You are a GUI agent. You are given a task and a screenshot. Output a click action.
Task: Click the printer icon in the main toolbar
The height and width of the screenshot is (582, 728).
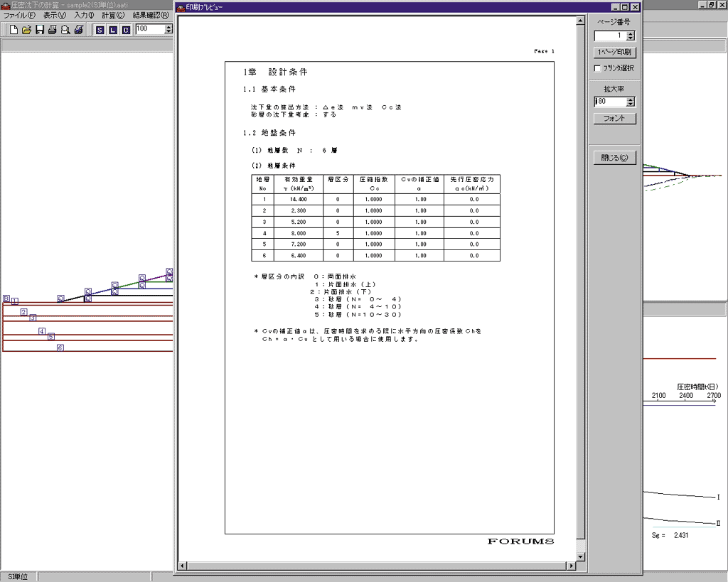point(52,29)
